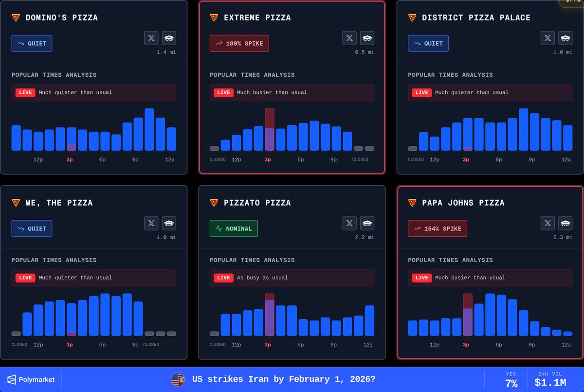Click the LIVE tag on Pizzato Pizza card
This screenshot has height=392, width=584.
pos(223,278)
